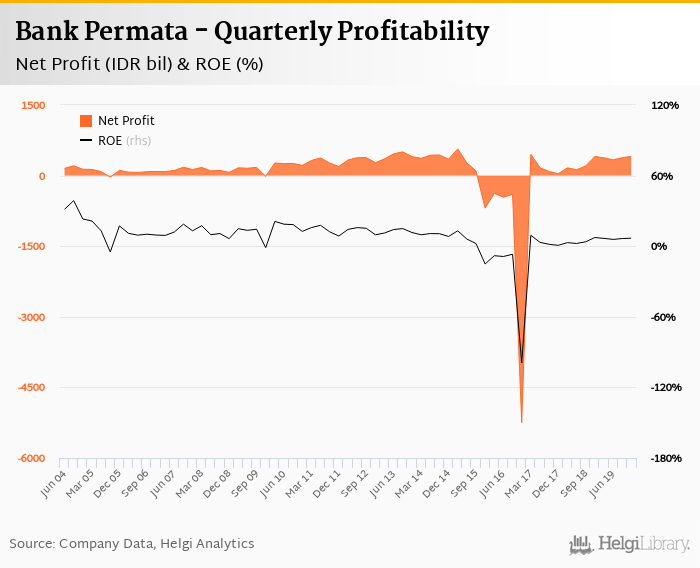Click the orange Net Profit legend swatch
Screen dimensions: 700x568
pos(86,120)
